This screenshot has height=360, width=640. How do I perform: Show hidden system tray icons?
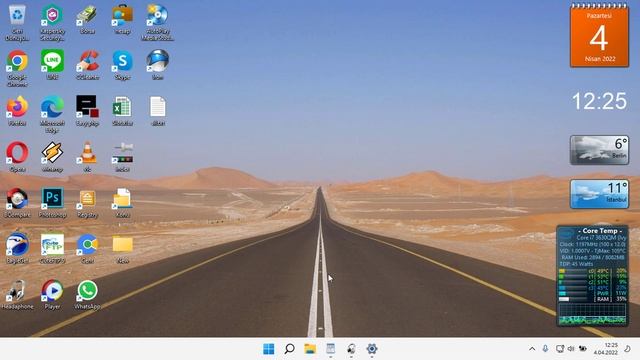(532, 349)
